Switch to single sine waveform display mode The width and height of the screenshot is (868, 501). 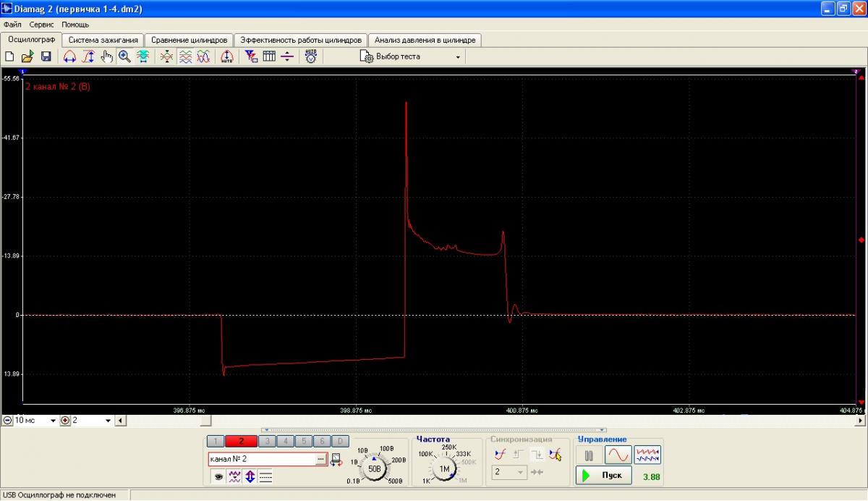(x=618, y=455)
